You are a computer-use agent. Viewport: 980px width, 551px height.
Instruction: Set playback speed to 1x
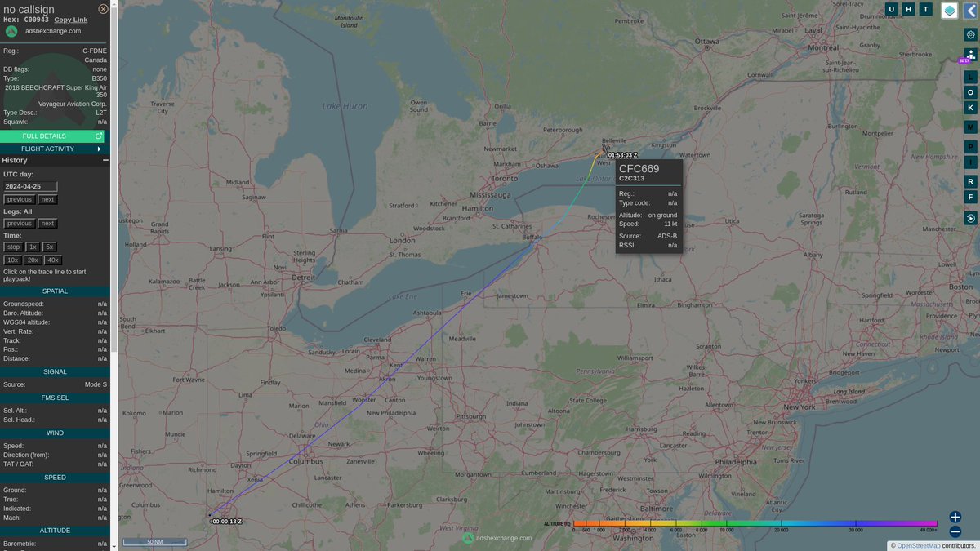33,247
